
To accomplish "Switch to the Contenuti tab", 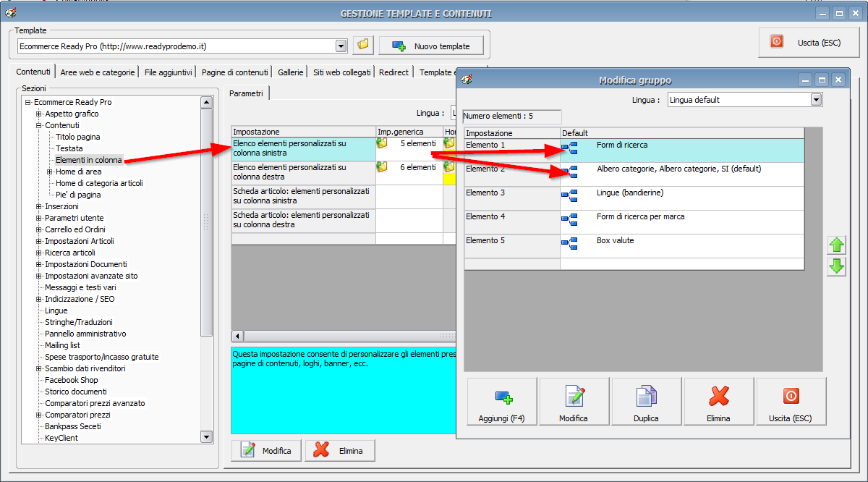I will click(34, 72).
